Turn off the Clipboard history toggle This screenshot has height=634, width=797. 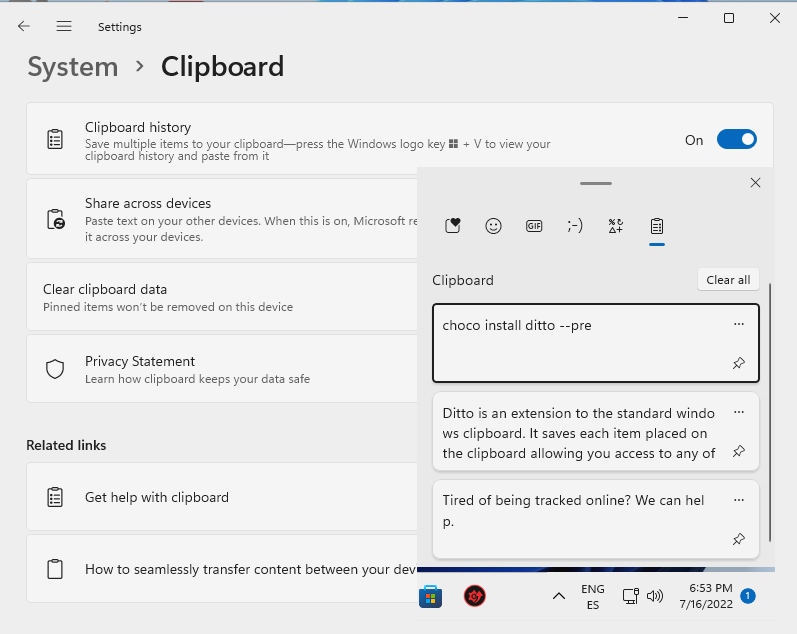pos(737,139)
